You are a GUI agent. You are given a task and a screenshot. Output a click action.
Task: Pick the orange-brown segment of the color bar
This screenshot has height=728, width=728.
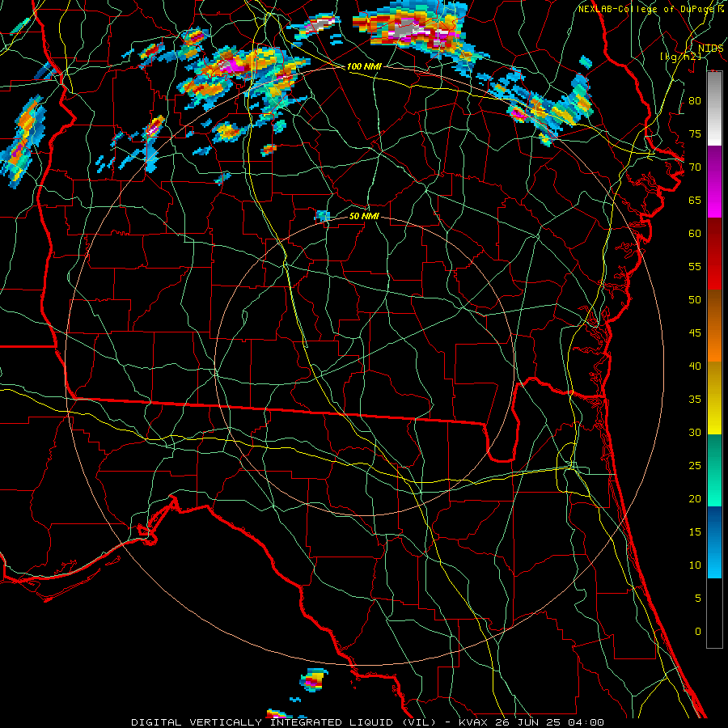click(x=714, y=326)
